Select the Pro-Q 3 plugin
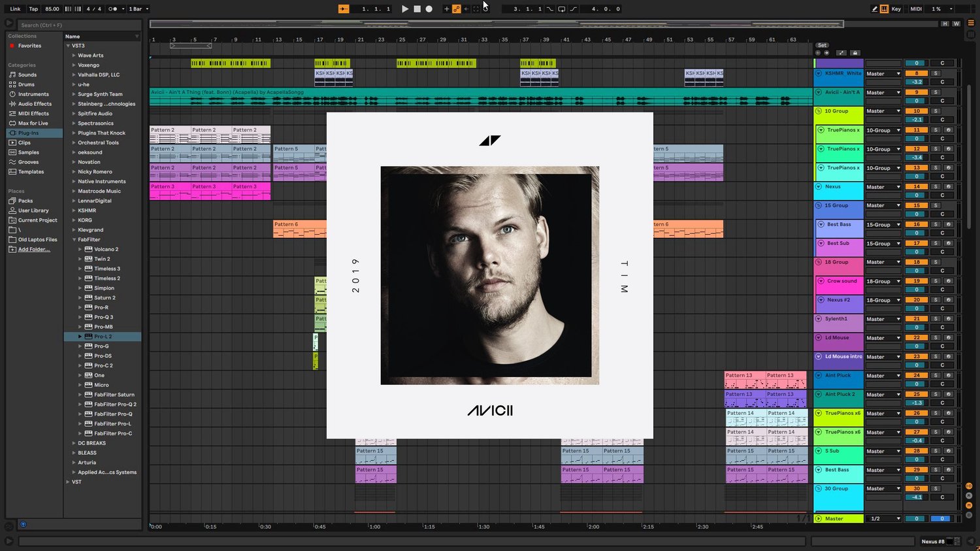Image resolution: width=980 pixels, height=551 pixels. point(103,317)
